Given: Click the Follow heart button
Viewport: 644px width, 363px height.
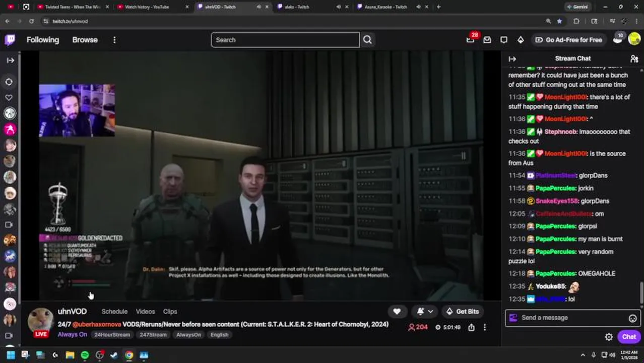Looking at the screenshot, I should point(397,312).
